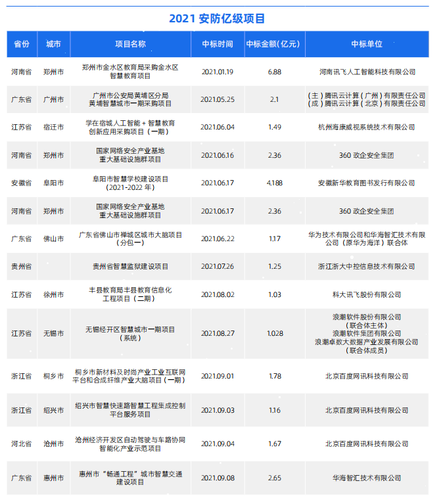Viewport: 441px width, 504px height.
Task: Click province cell '贵州省'
Action: click(22, 267)
